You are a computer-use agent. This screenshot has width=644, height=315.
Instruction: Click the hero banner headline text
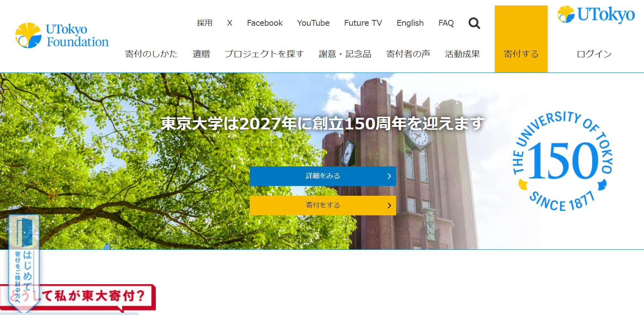tap(323, 124)
